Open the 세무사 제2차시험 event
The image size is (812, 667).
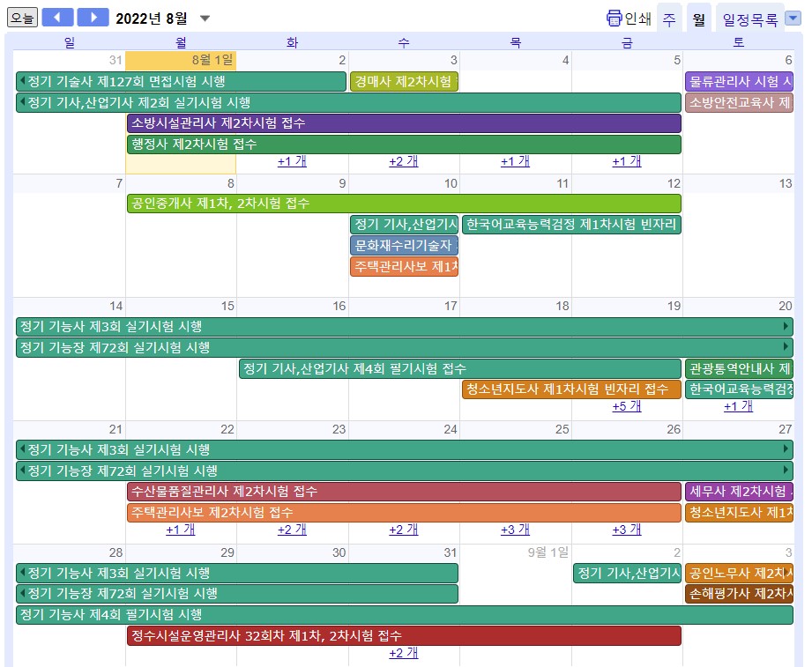(x=739, y=491)
